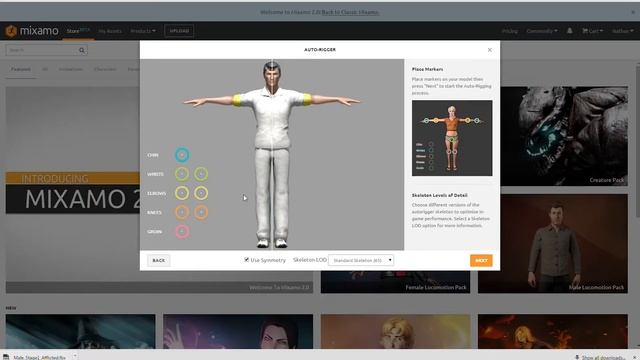The width and height of the screenshot is (640, 360).
Task: Click the Place Markers example image
Action: 452,138
